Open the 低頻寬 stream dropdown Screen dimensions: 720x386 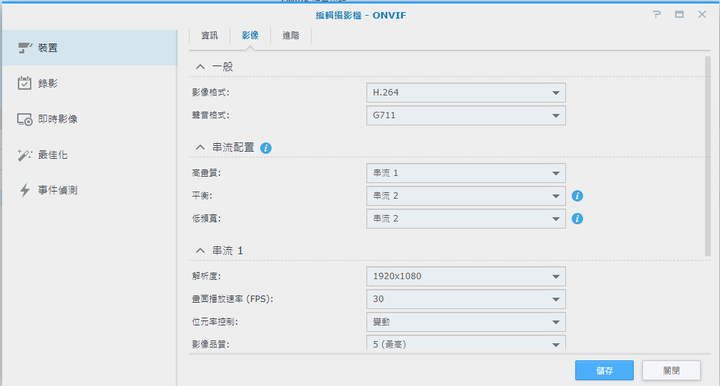point(466,218)
